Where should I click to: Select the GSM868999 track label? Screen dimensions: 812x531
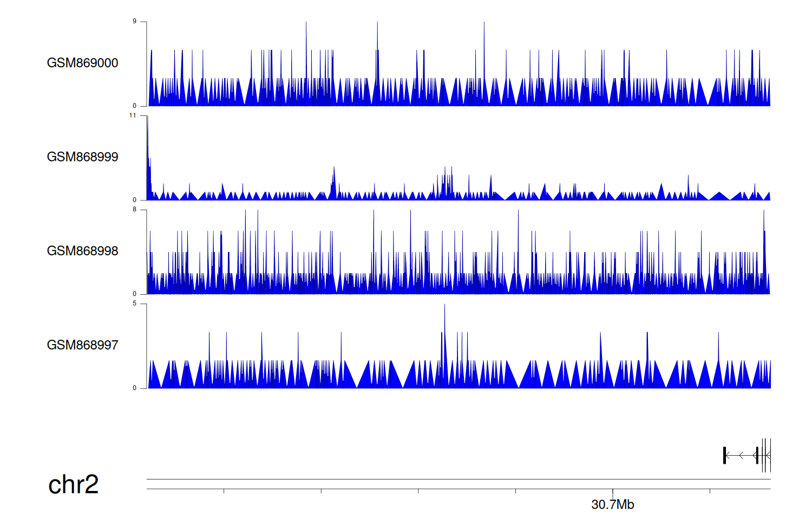pos(82,157)
